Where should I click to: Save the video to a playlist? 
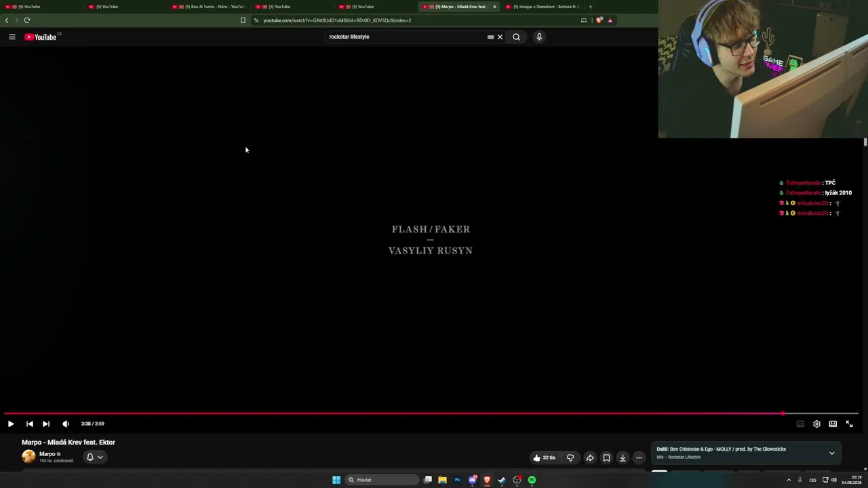[x=606, y=457]
